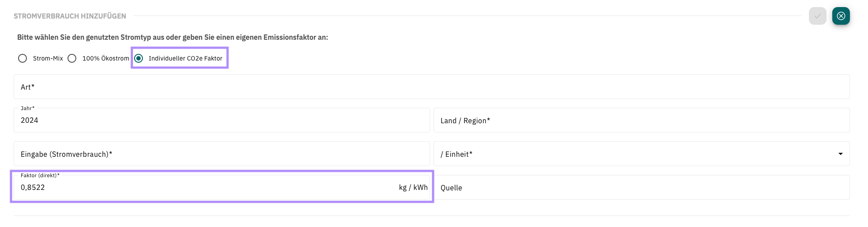Click the Jahr* floating label

27,108
